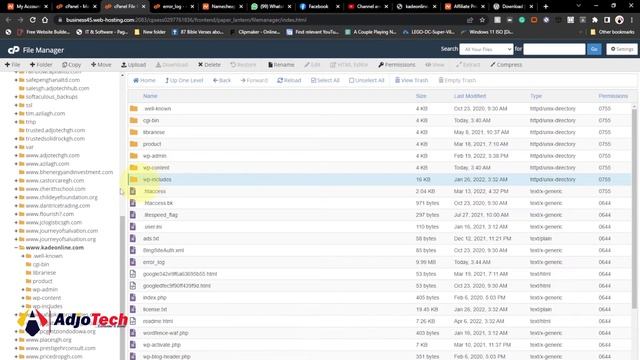Click the ads.txt file icon

(133, 238)
